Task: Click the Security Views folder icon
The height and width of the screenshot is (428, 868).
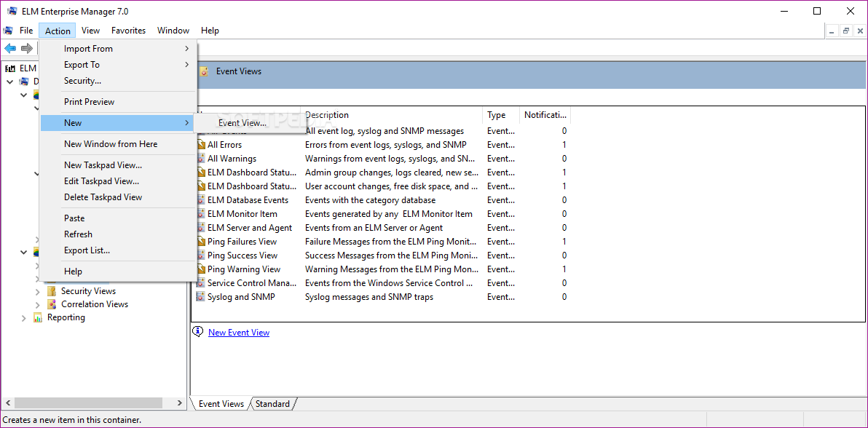Action: [52, 290]
